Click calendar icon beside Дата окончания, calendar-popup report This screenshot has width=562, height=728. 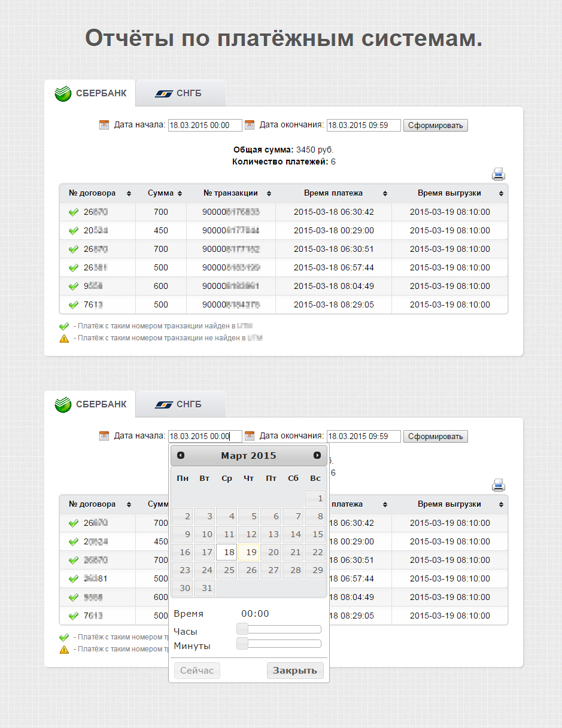250,436
